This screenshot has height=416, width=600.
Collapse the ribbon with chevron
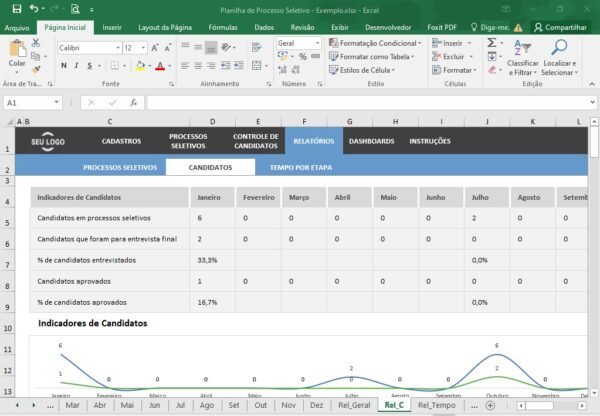(x=592, y=84)
